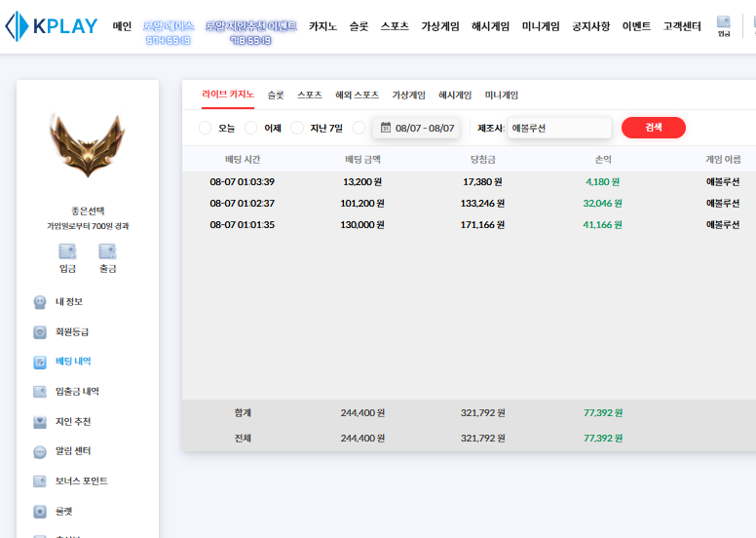Open the 알림 센터 sidebar link
Viewport: 756px width, 538px height.
(73, 451)
